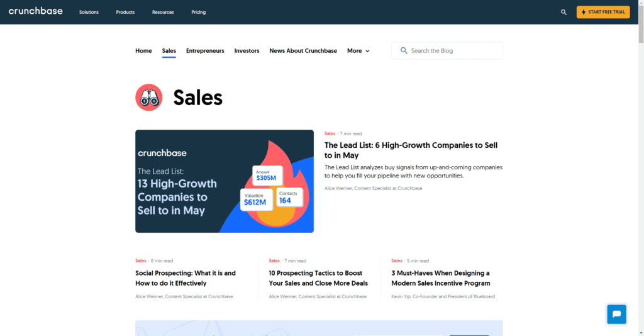Open 'The Lead List: 6 High-Growth Companies' headline
644x336 pixels.
coord(411,150)
